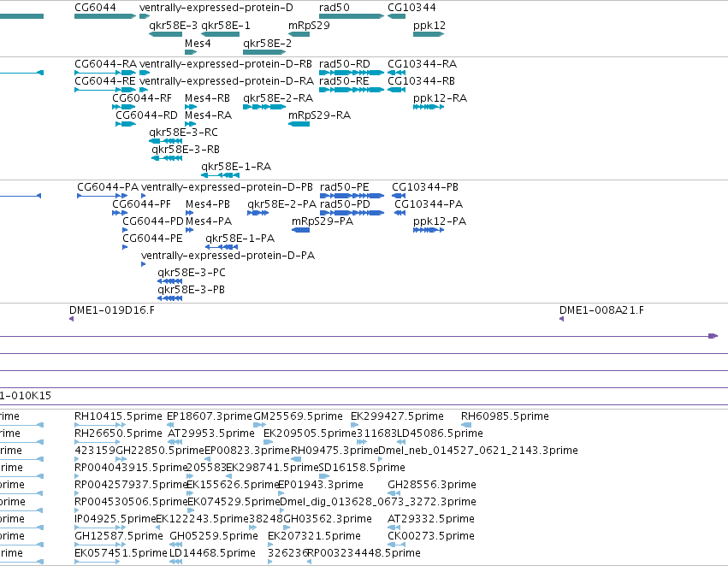The width and height of the screenshot is (728, 566).
Task: Click the CG10344-PB protein glyph
Action: (399, 196)
